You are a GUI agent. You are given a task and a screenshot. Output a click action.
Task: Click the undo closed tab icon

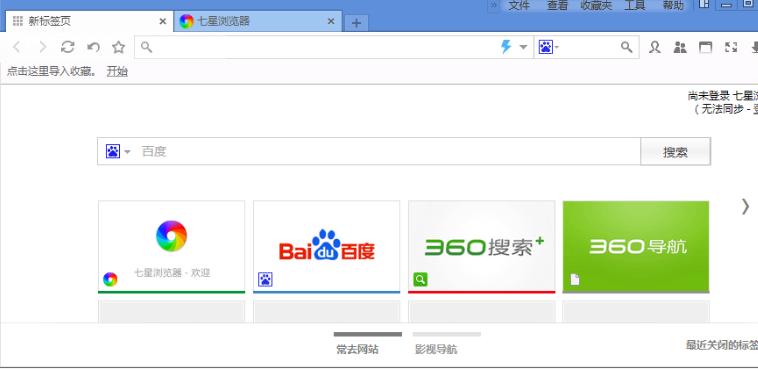[93, 47]
